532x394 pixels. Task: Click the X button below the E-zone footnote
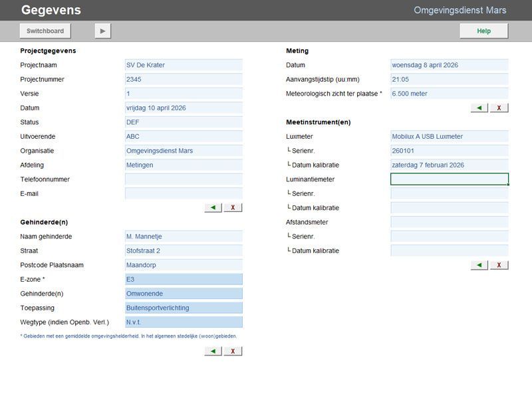[x=233, y=351]
